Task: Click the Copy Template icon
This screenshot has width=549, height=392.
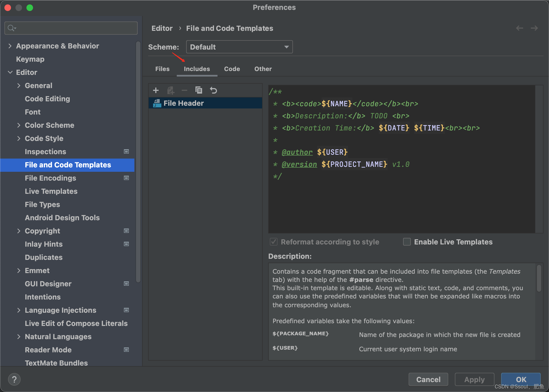Action: pos(199,90)
